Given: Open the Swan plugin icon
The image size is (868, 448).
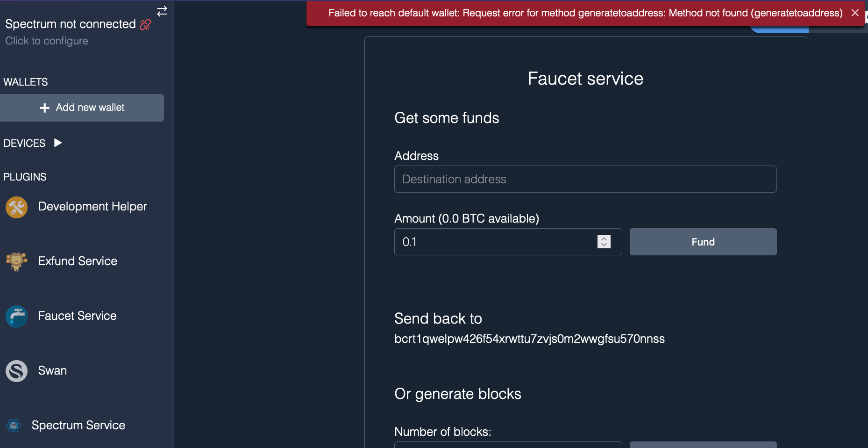Looking at the screenshot, I should [x=16, y=371].
